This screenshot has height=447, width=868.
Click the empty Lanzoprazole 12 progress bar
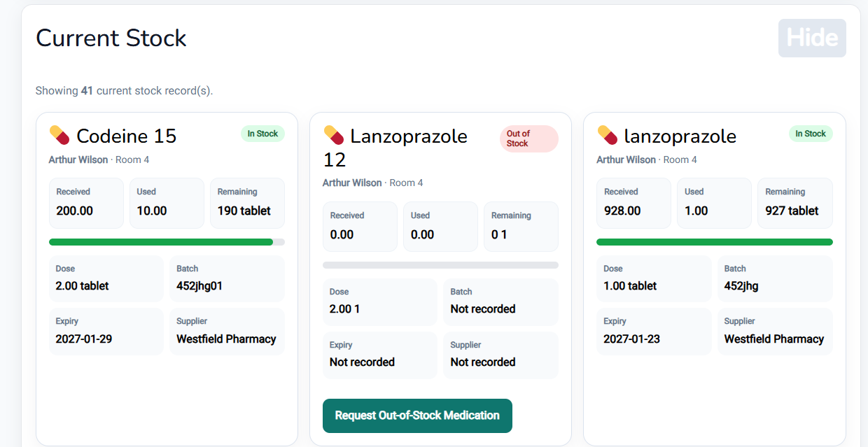(440, 265)
